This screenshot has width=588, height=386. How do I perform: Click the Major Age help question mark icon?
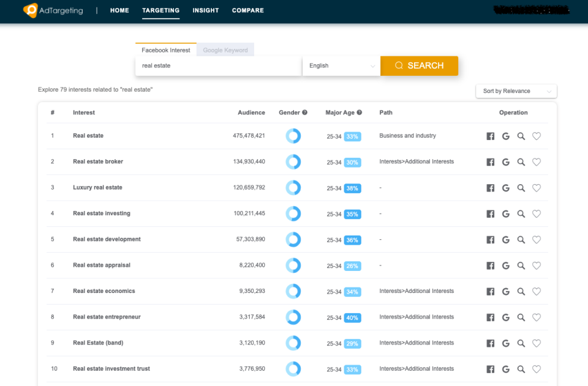(x=360, y=113)
